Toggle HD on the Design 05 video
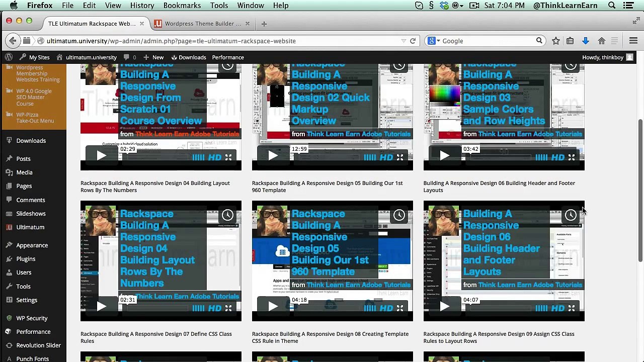Screen dimensions: 644x362 386,308
